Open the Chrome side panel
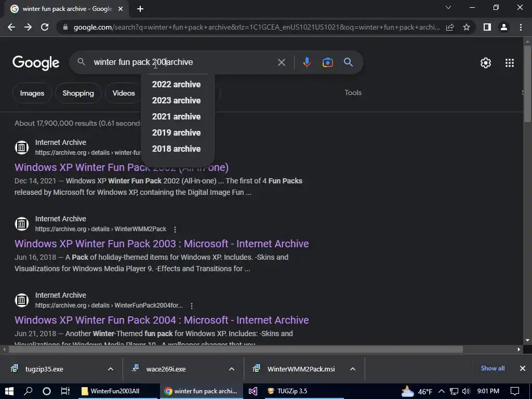 [487, 27]
